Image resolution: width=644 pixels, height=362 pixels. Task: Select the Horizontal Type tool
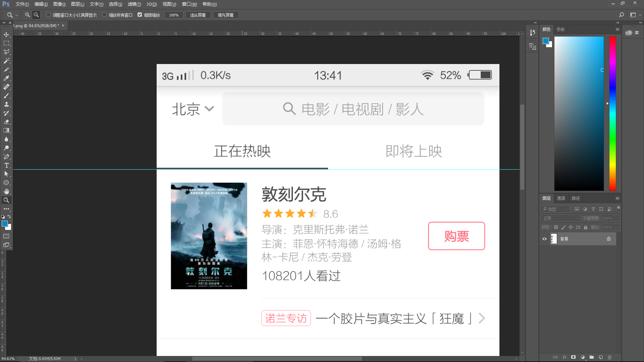tap(6, 165)
